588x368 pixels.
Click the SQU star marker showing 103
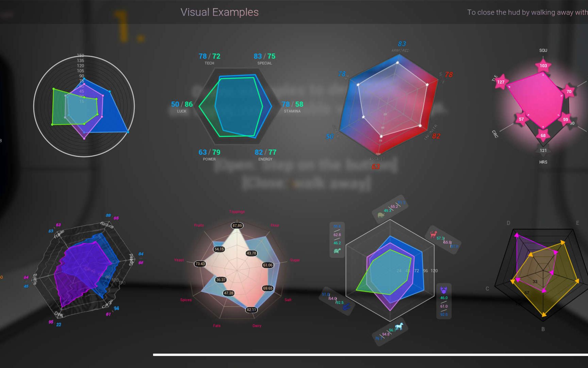click(543, 65)
